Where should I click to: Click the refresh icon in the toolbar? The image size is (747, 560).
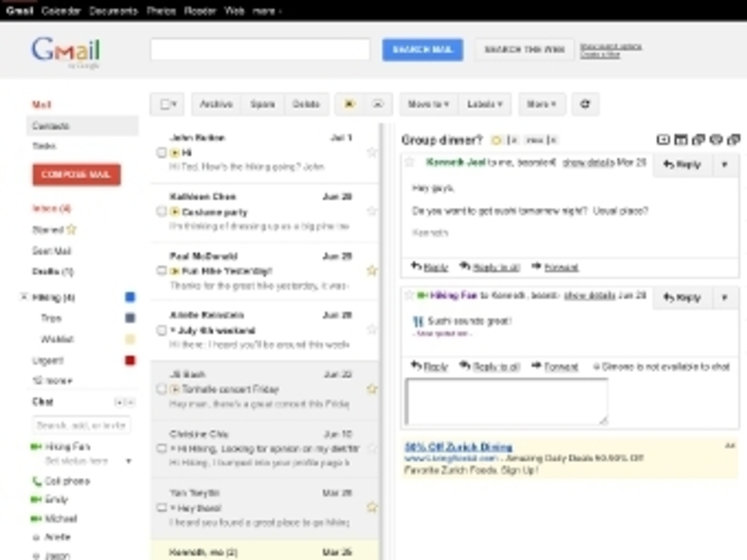coord(585,104)
